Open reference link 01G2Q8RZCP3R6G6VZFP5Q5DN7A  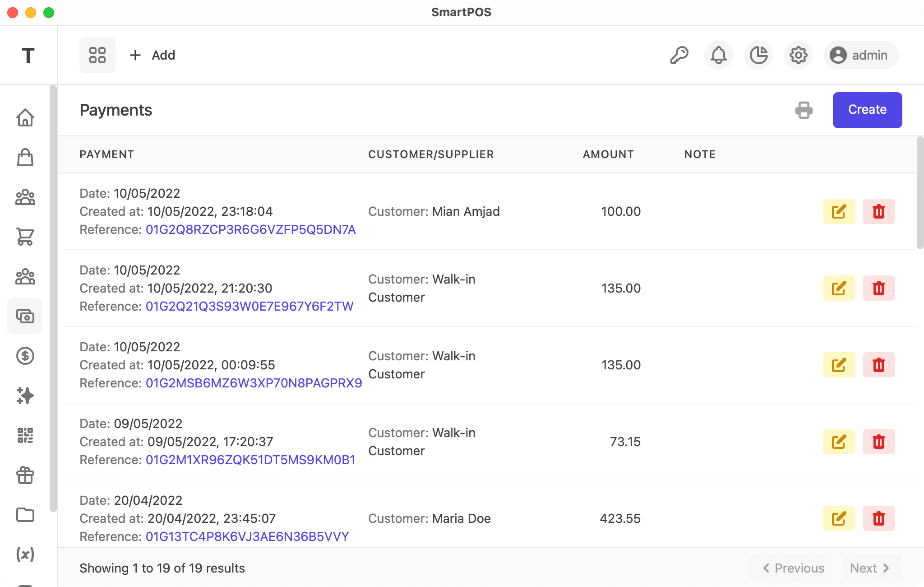click(x=250, y=229)
